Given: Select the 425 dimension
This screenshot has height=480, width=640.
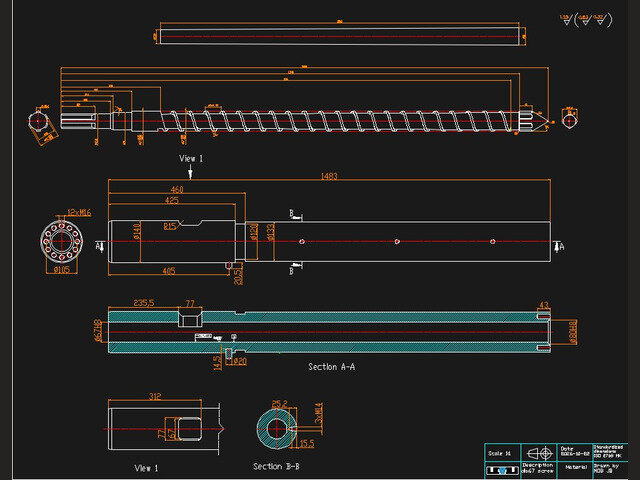Looking at the screenshot, I should pyautogui.click(x=172, y=200).
